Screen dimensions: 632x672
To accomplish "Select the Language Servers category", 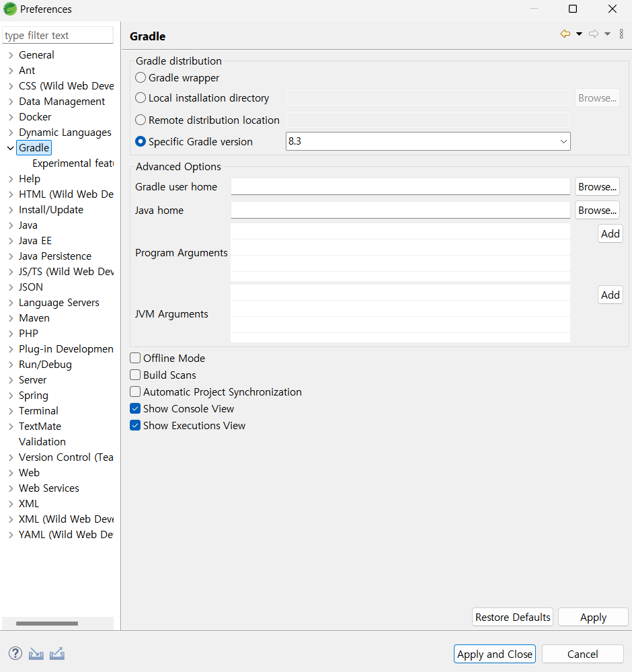I will (x=58, y=303).
